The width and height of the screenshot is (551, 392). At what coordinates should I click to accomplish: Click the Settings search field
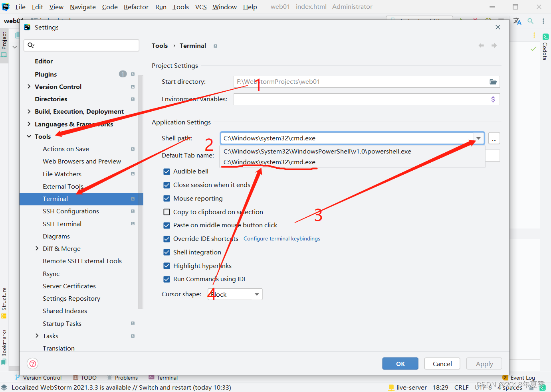81,45
